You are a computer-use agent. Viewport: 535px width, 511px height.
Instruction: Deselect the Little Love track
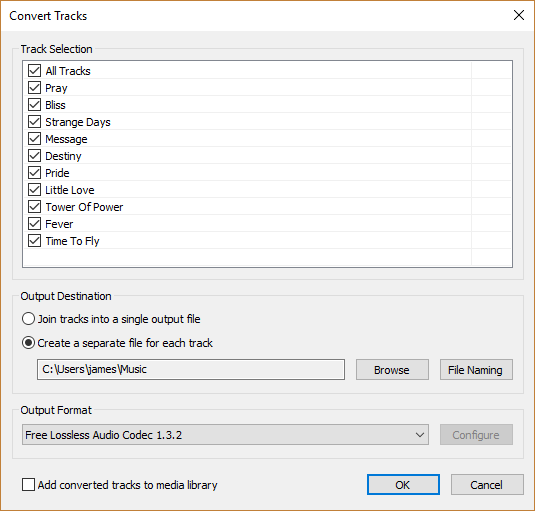34,190
